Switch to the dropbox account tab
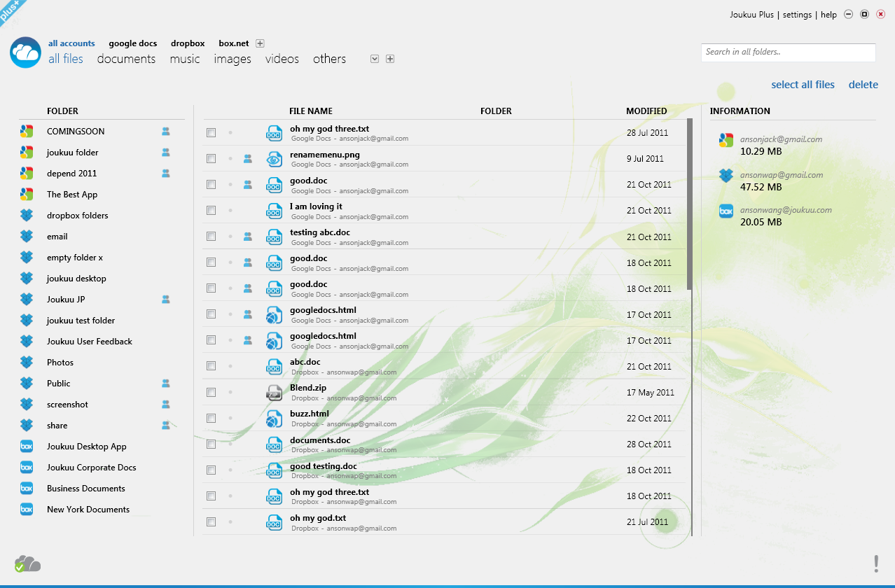Image resolution: width=895 pixels, height=588 pixels. (188, 43)
